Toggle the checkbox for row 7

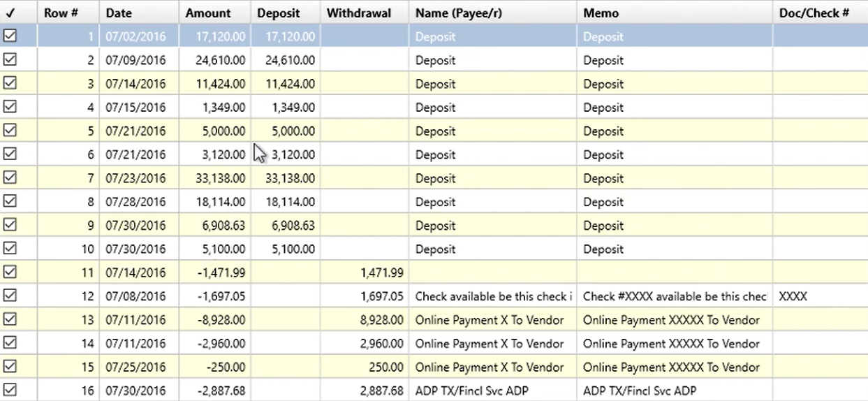[x=10, y=177]
